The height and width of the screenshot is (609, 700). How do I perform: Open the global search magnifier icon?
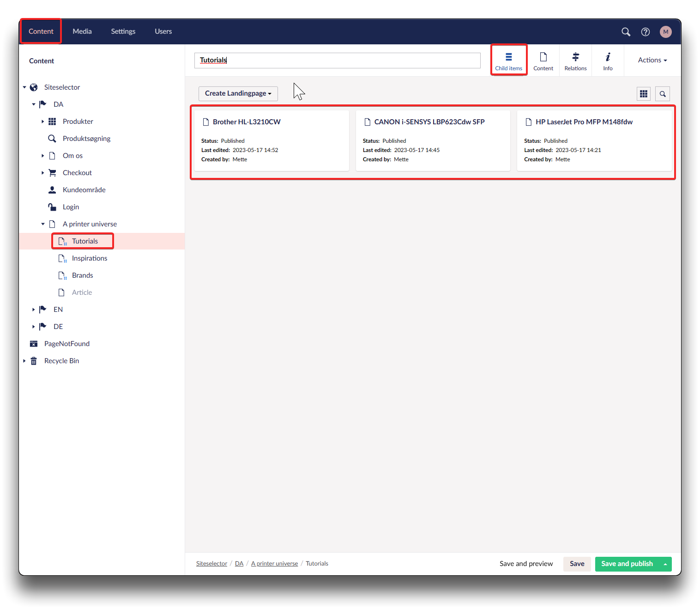(626, 32)
